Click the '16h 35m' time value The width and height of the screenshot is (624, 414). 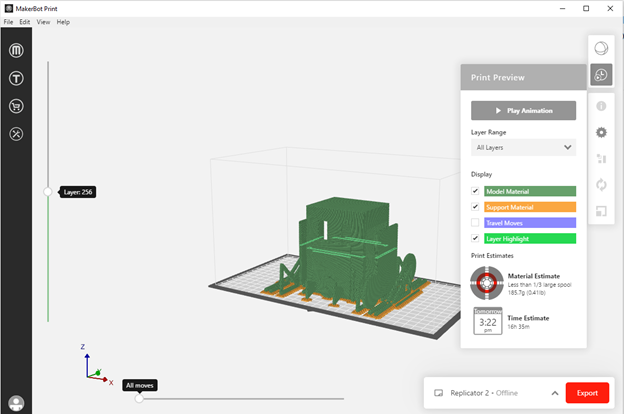pos(519,326)
